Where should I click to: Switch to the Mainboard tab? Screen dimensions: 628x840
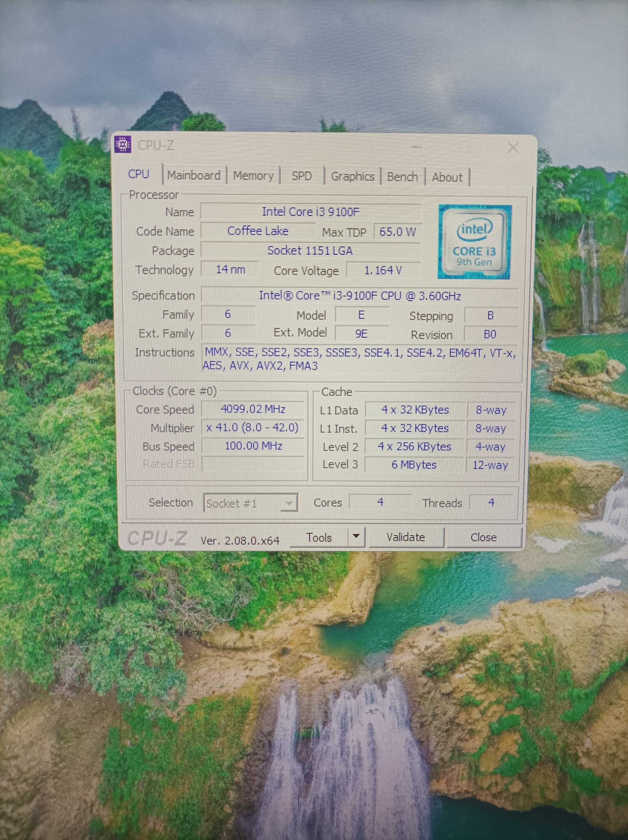point(194,175)
